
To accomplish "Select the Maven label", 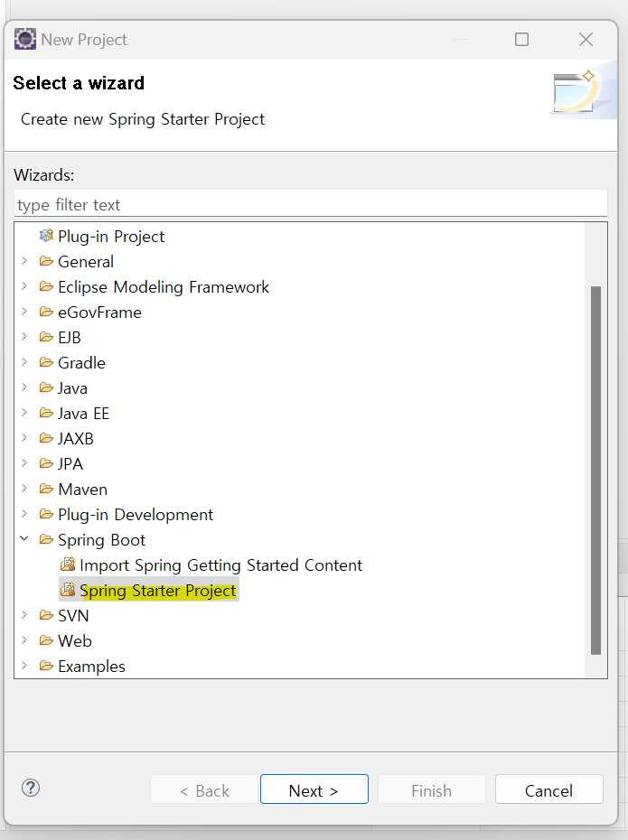I will point(82,490).
